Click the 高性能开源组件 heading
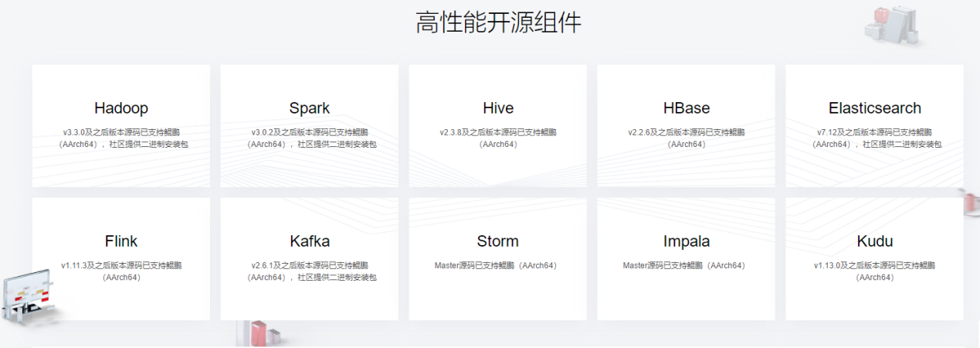The height and width of the screenshot is (348, 980). (x=498, y=22)
